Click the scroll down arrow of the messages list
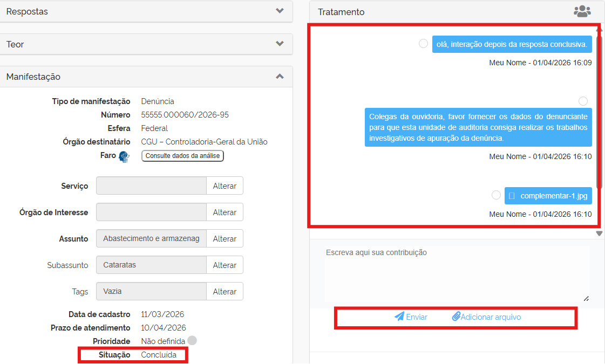Image resolution: width=605 pixels, height=364 pixels. 599,233
